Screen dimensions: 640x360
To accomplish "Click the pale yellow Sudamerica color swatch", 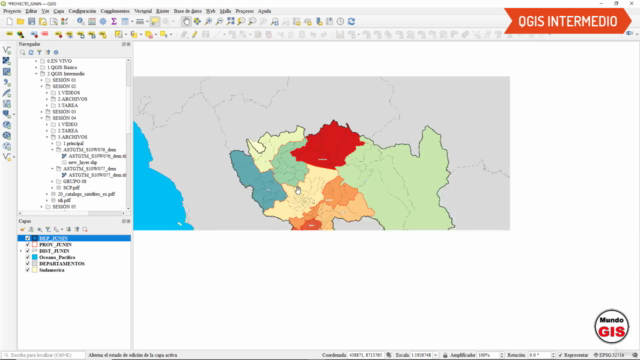I will (x=35, y=270).
